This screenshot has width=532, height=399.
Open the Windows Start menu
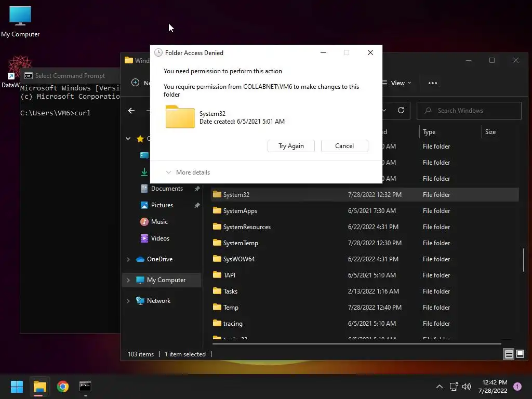[17, 387]
